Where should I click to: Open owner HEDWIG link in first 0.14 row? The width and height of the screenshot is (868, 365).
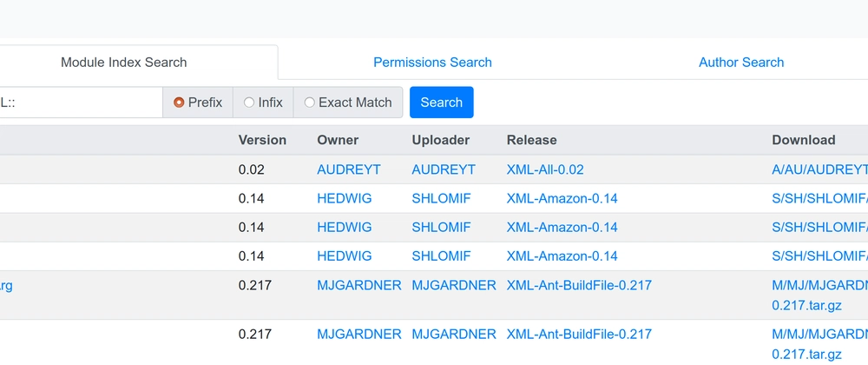[x=345, y=198]
